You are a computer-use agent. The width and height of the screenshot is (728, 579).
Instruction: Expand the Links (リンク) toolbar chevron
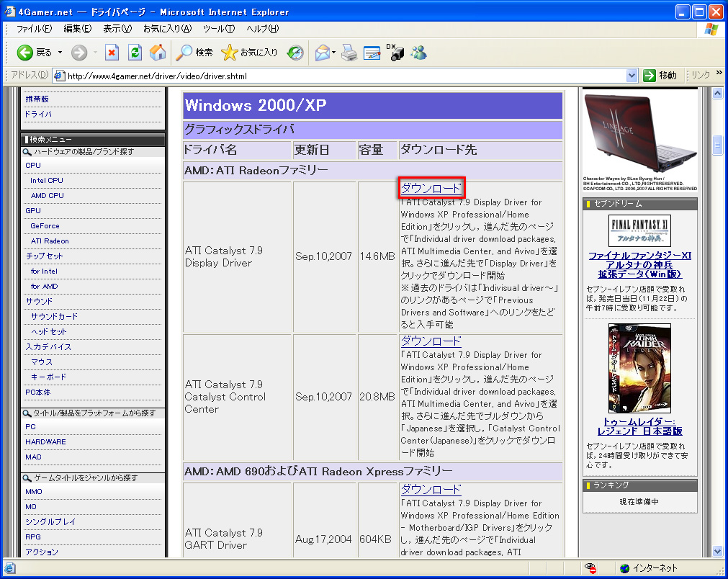719,73
